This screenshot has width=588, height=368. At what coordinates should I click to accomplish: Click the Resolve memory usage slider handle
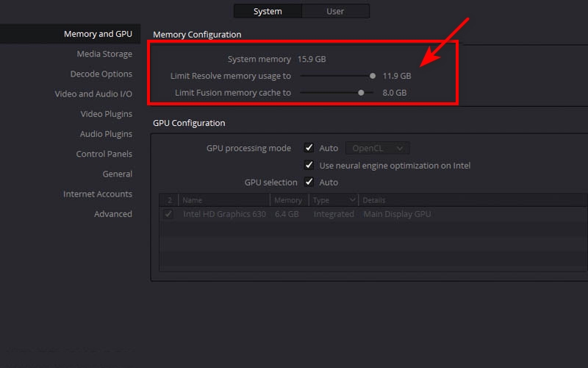pos(373,76)
